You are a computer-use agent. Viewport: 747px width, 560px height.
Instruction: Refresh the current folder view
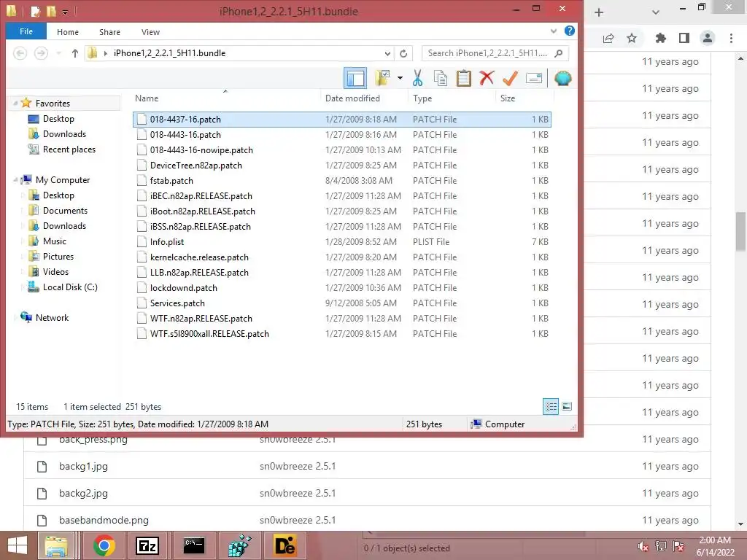tap(403, 53)
